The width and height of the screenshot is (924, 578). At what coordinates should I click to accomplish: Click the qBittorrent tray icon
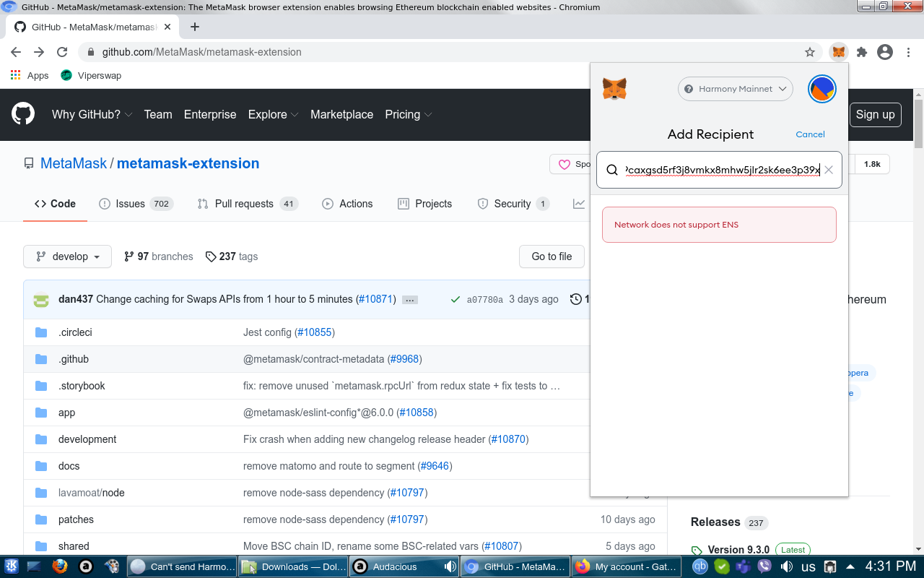click(699, 566)
